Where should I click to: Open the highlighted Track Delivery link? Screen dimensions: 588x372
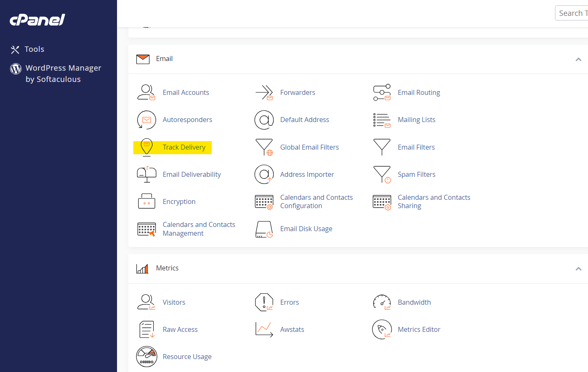tap(184, 147)
